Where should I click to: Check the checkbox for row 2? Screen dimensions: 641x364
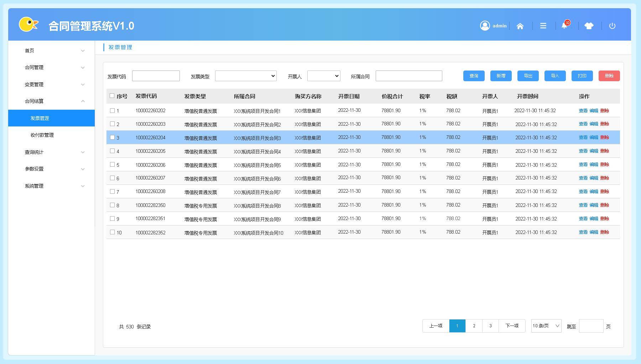click(112, 124)
